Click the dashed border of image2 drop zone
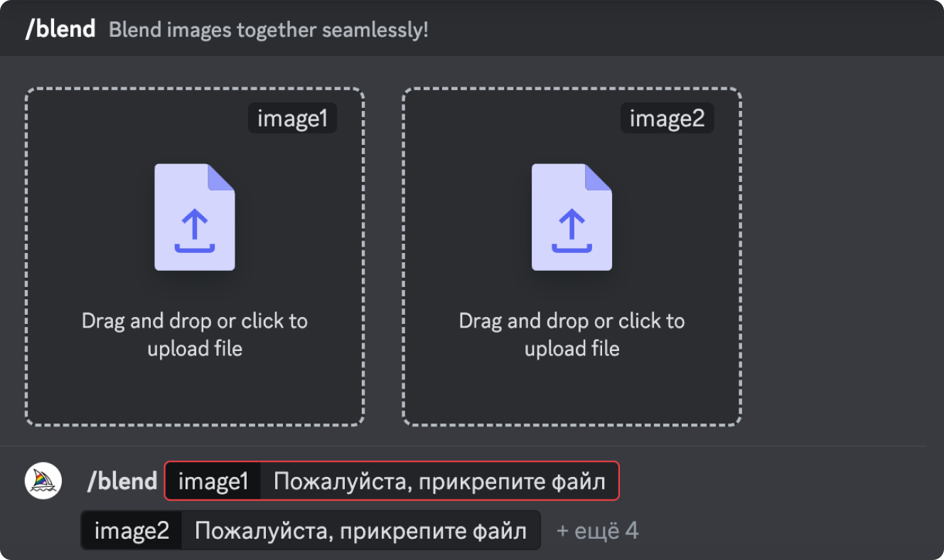This screenshot has width=944, height=560. coord(403,256)
